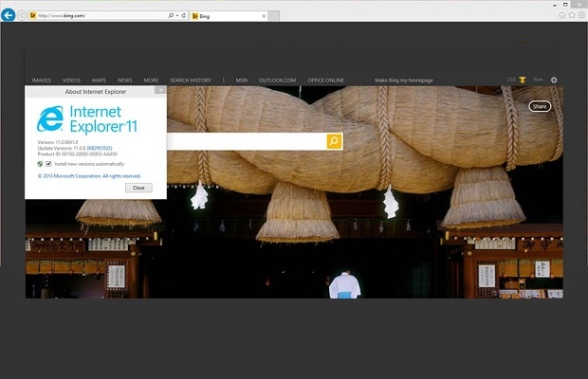Click the browser Back arrow button
Image resolution: width=588 pixels, height=379 pixels.
point(9,16)
